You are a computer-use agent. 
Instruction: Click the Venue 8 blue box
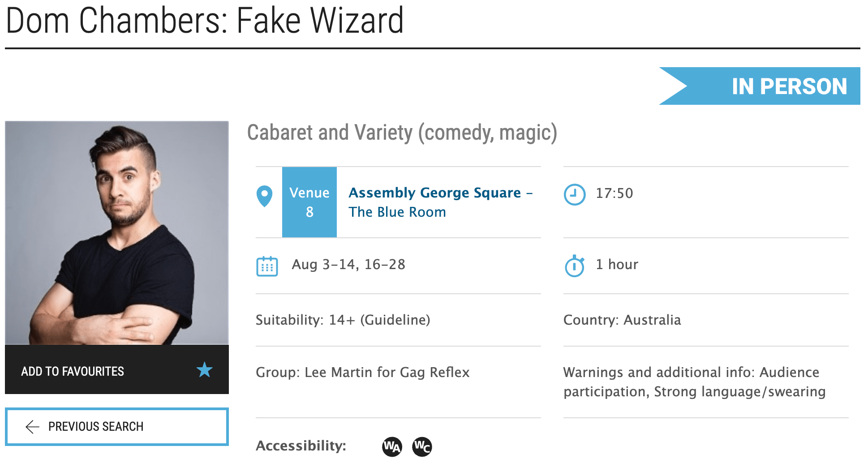(309, 202)
